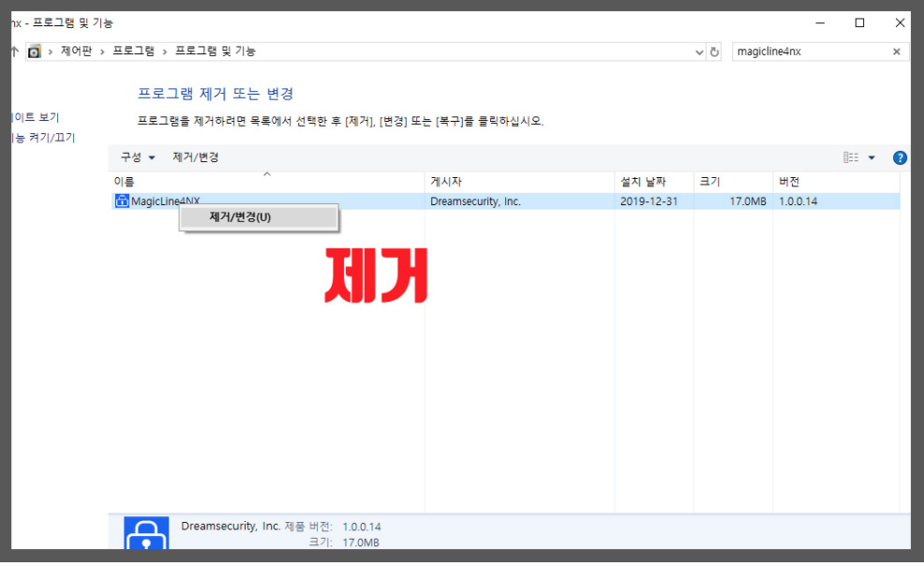The height and width of the screenshot is (566, 924).
Task: Sort by the 설치 날짜 column header
Action: tap(654, 182)
